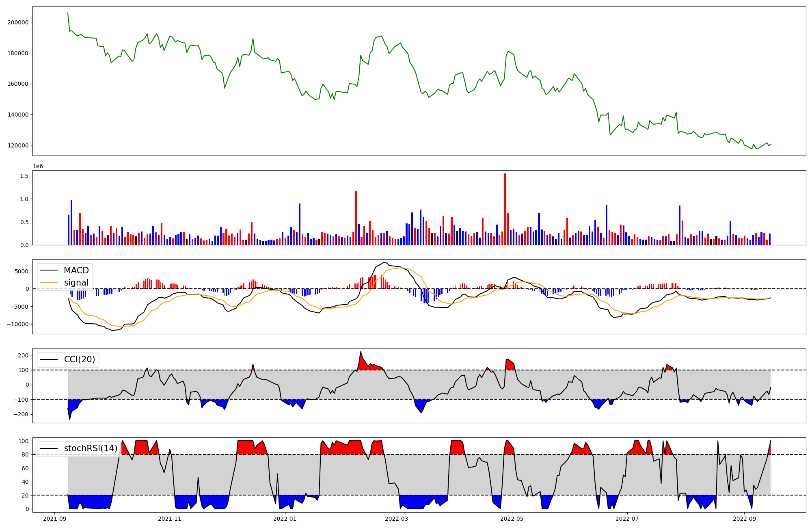Screen dimensions: 812x528
Task: Click the stochRSI(14) legend entry
Action: click(x=91, y=448)
